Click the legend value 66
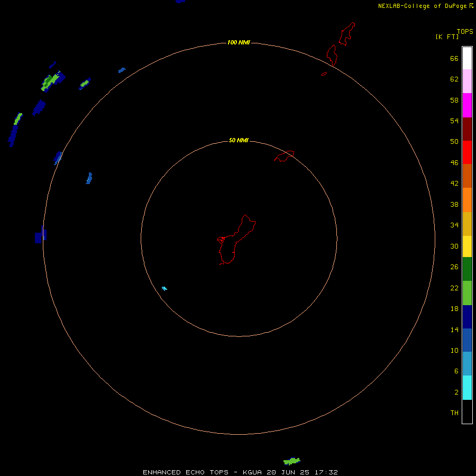Image resolution: width=476 pixels, height=476 pixels. pyautogui.click(x=454, y=58)
